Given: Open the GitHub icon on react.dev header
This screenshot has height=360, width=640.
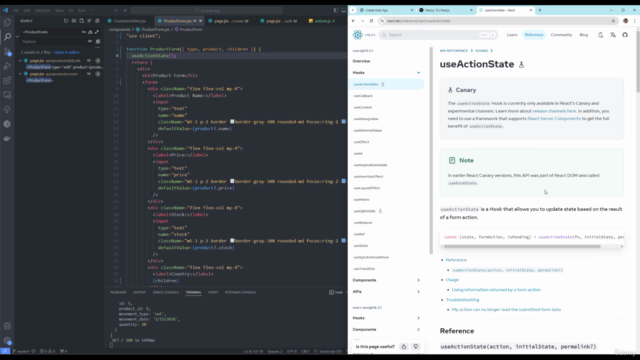Looking at the screenshot, I should coord(625,35).
